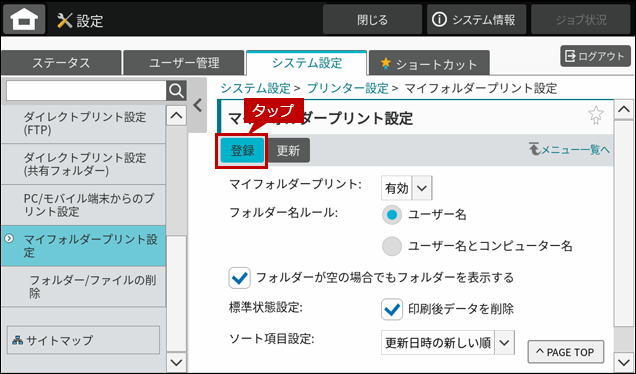The height and width of the screenshot is (374, 636).
Task: Tap the 登録 button
Action: (x=242, y=150)
